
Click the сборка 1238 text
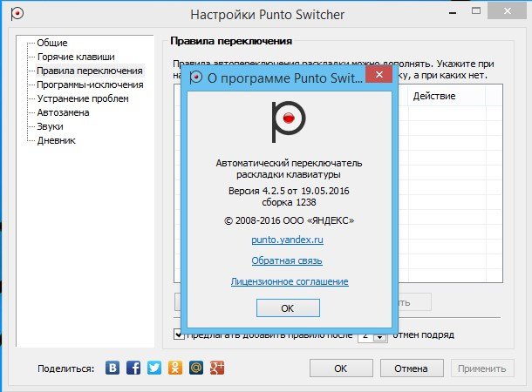289,202
